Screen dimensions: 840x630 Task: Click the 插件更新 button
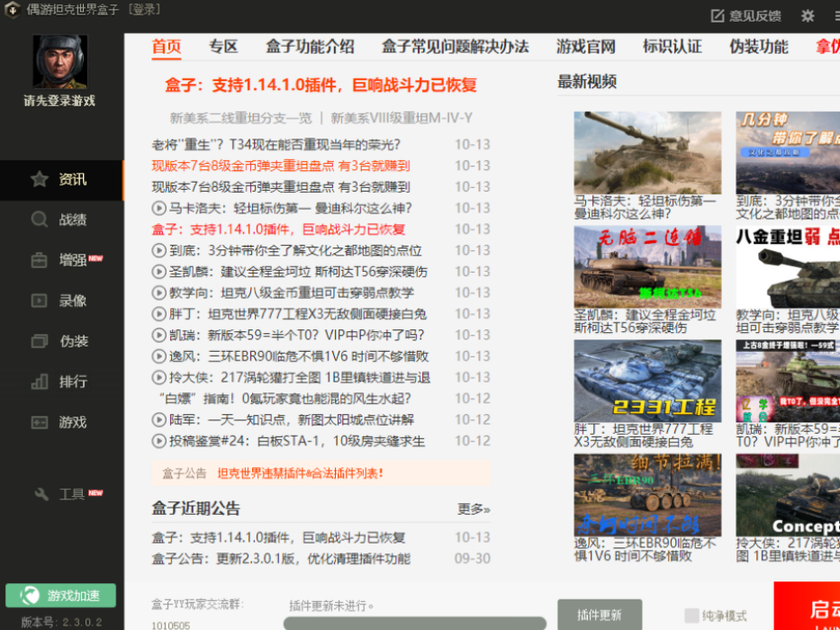pyautogui.click(x=600, y=615)
